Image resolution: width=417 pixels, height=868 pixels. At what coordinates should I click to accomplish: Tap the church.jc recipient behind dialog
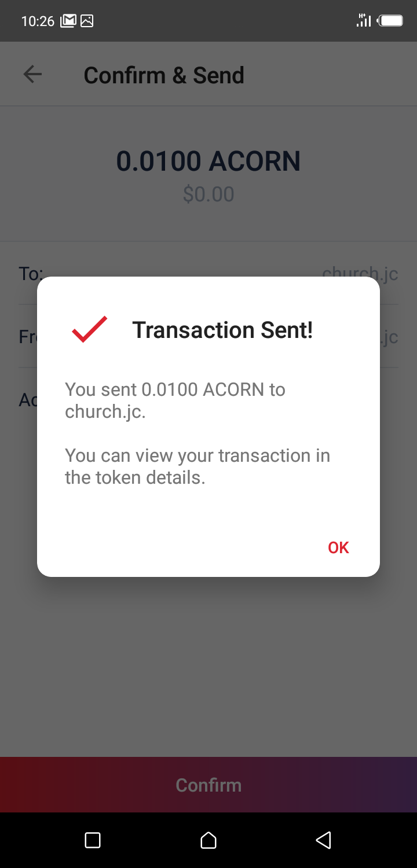point(360,272)
